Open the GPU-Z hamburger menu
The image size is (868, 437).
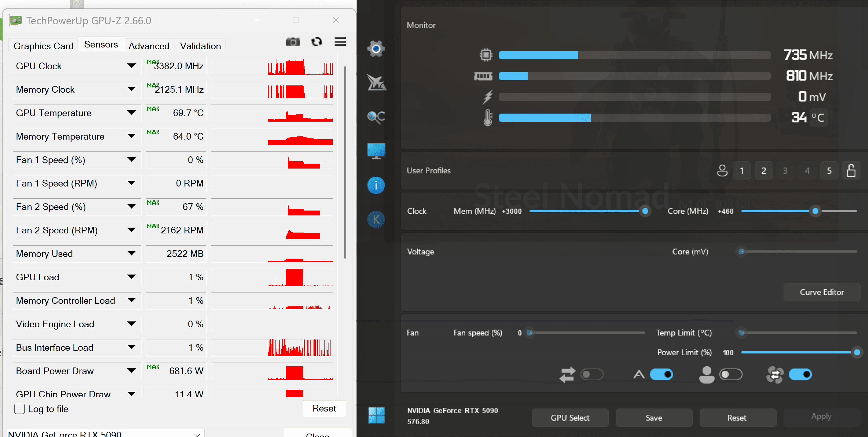click(x=340, y=42)
